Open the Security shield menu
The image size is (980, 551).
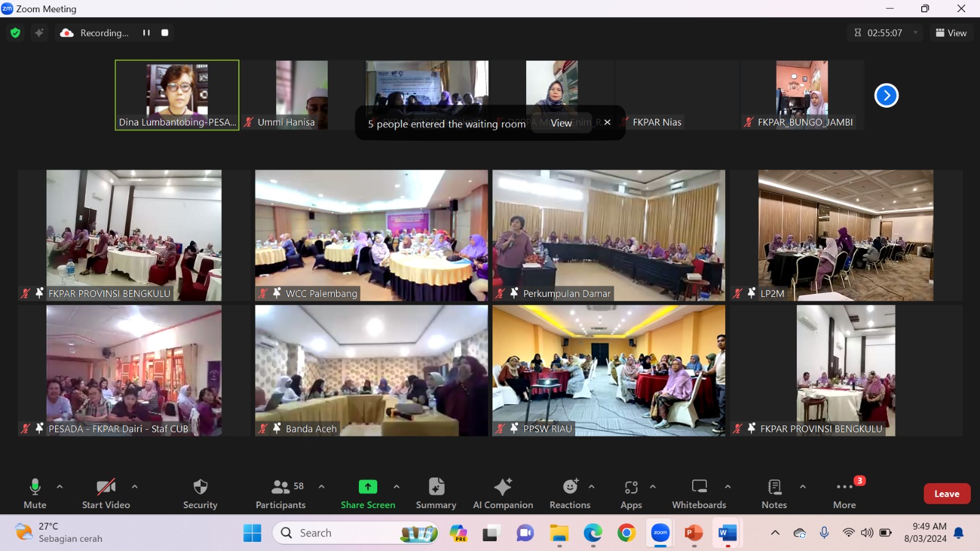[200, 493]
